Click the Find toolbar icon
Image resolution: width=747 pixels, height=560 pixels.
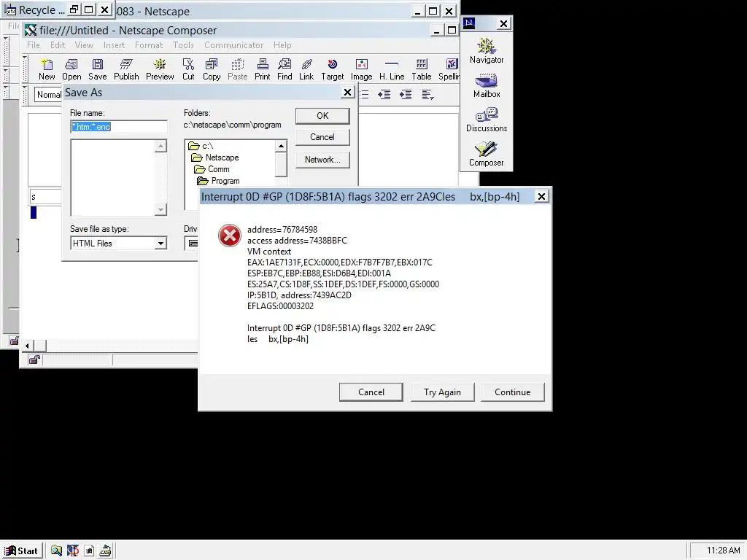[285, 69]
